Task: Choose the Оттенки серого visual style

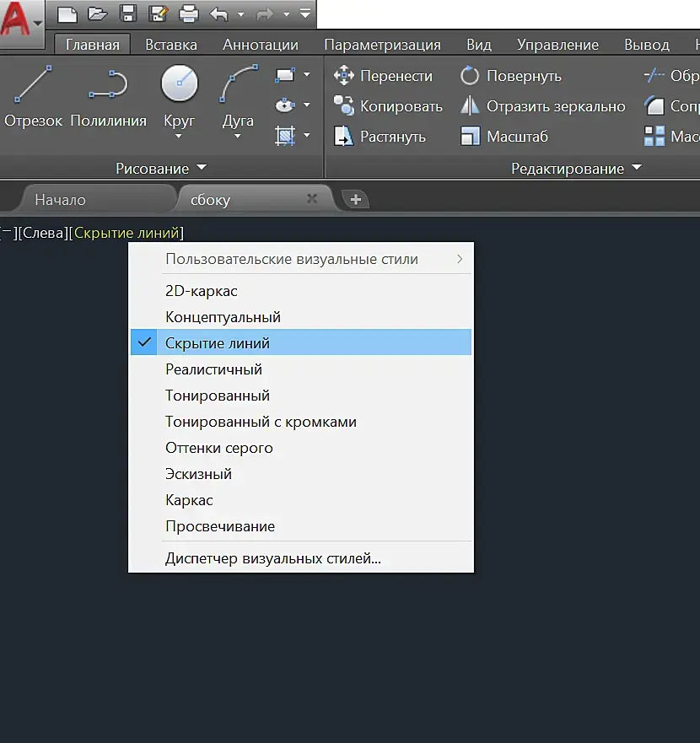Action: coord(301,447)
